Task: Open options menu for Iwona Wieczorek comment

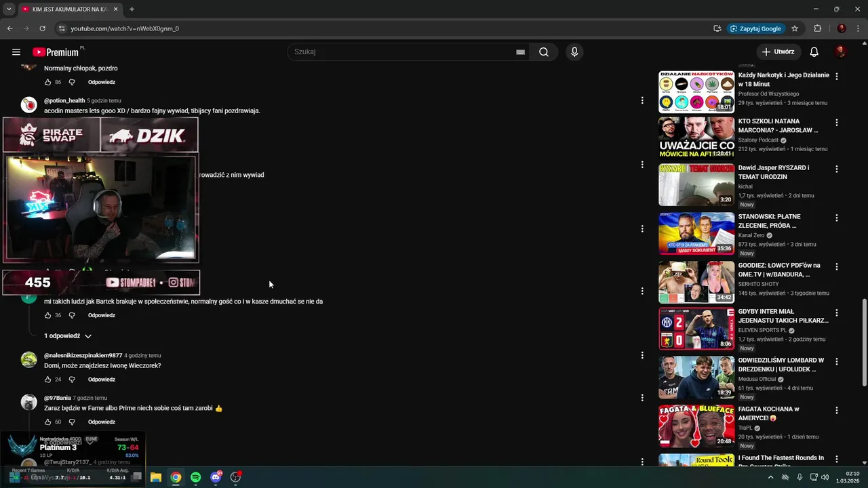Action: click(642, 355)
